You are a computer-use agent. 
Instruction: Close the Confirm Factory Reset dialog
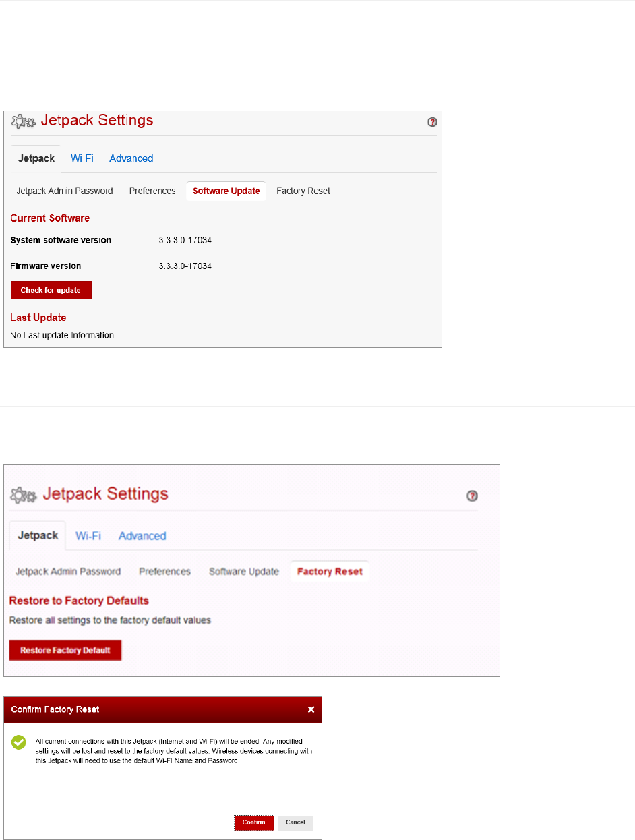pyautogui.click(x=311, y=709)
